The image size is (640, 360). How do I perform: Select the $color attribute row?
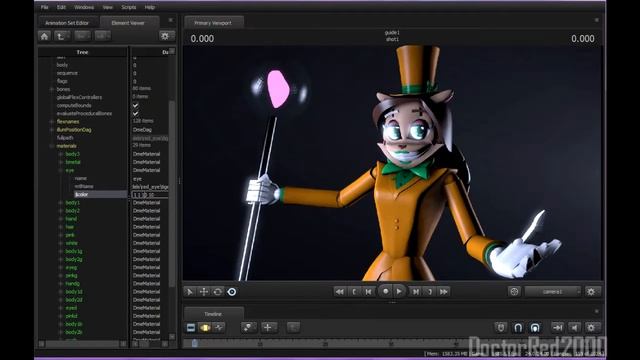(x=100, y=194)
